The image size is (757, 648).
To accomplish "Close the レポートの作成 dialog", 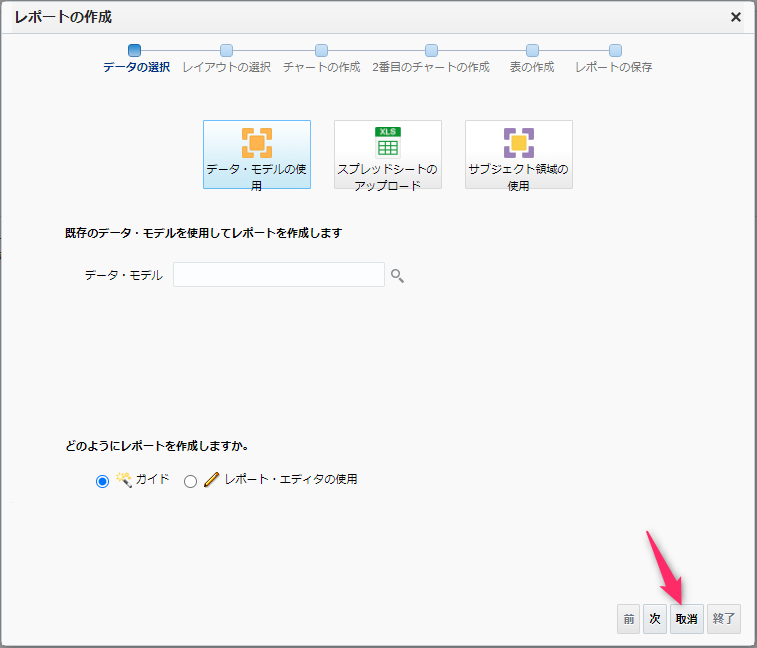I will point(736,17).
